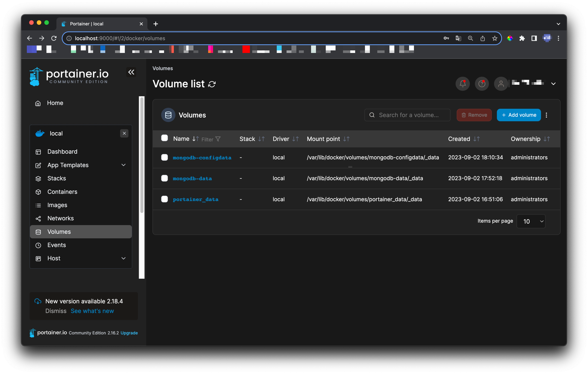Expand the Host menu chevron
The height and width of the screenshot is (374, 588).
click(x=123, y=258)
